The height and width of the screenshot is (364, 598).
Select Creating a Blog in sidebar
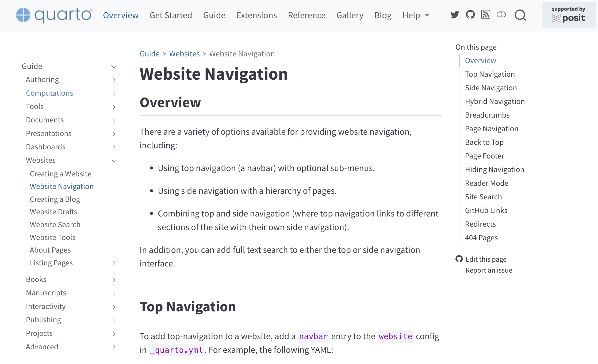(x=55, y=199)
